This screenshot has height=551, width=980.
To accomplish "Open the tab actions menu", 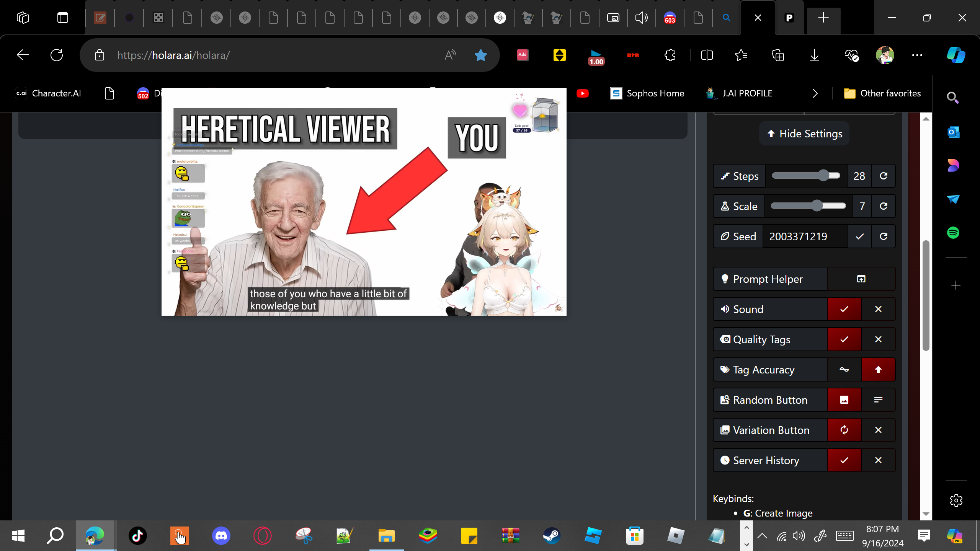I will click(63, 18).
